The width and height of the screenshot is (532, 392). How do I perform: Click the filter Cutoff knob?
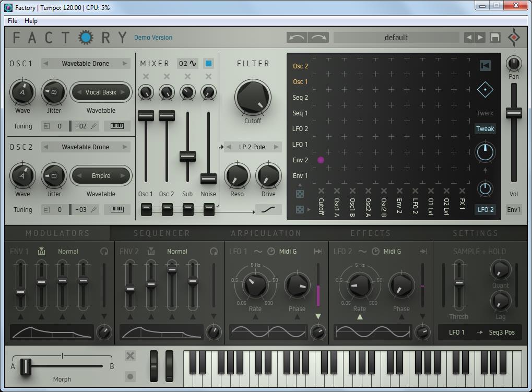pyautogui.click(x=253, y=97)
